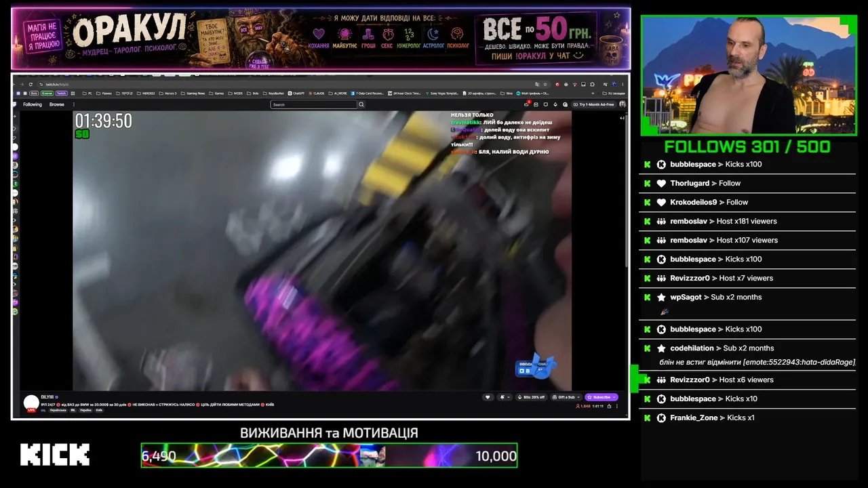This screenshot has height=488, width=868.
Task: Click the BILYIIII channel name
Action: click(47, 396)
